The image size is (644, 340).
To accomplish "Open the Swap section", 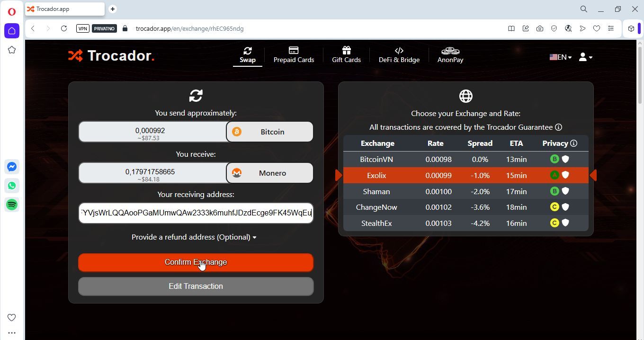I will coord(248,55).
